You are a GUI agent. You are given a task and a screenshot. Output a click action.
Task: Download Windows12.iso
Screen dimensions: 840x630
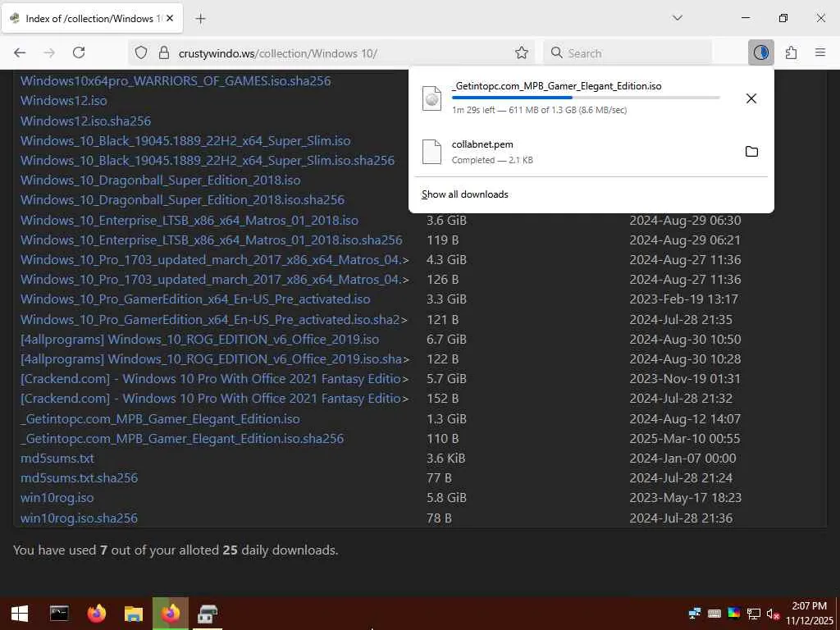click(x=64, y=101)
